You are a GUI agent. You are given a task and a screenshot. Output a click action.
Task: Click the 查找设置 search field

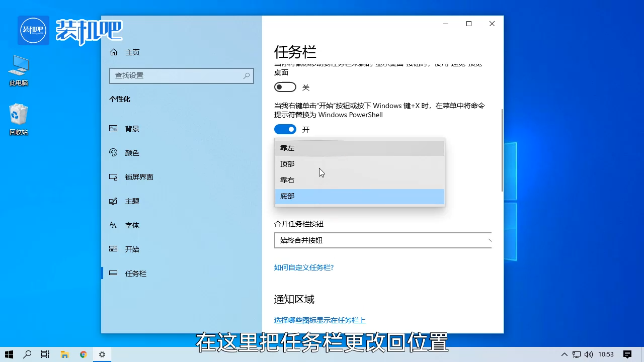pos(181,75)
